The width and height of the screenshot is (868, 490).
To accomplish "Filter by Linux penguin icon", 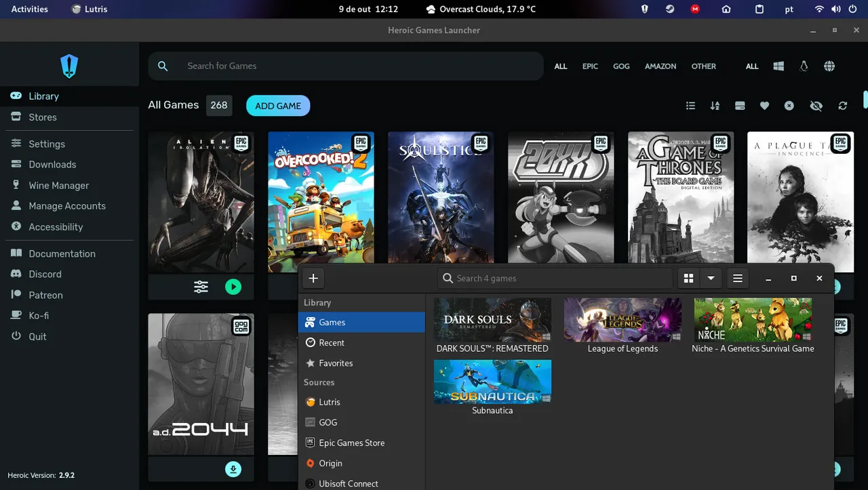I will click(x=804, y=66).
